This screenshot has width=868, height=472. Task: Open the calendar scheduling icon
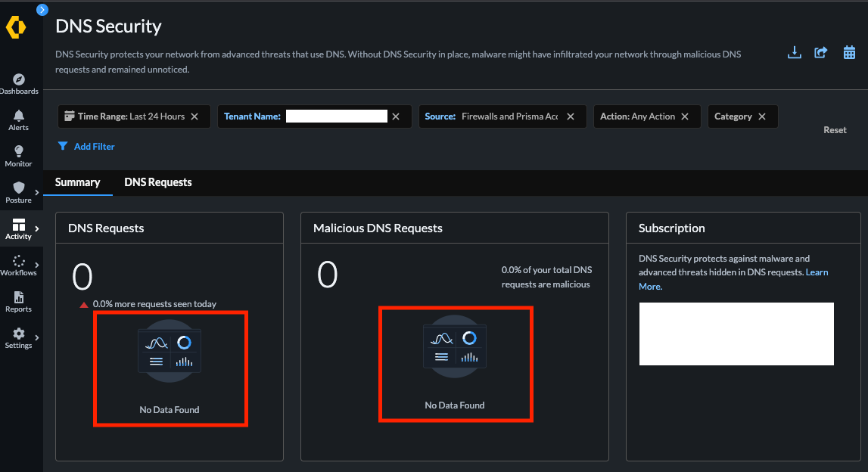tap(848, 52)
